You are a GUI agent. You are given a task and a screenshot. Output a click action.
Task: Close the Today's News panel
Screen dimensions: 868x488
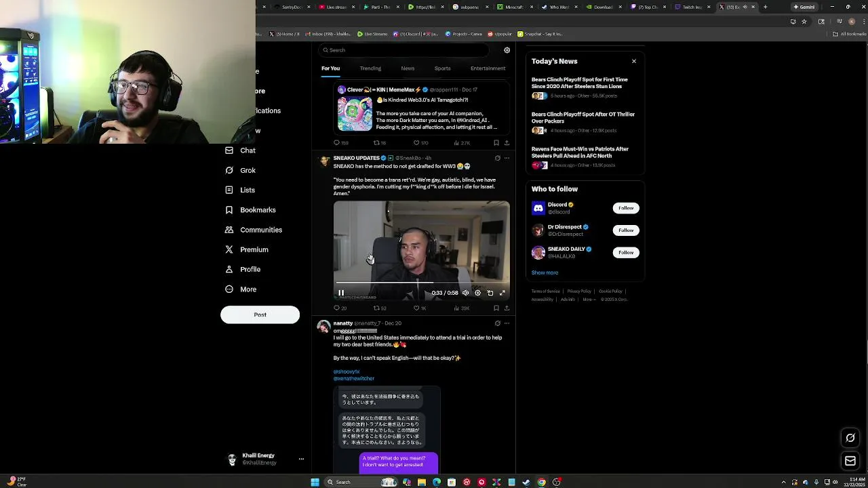pyautogui.click(x=634, y=61)
